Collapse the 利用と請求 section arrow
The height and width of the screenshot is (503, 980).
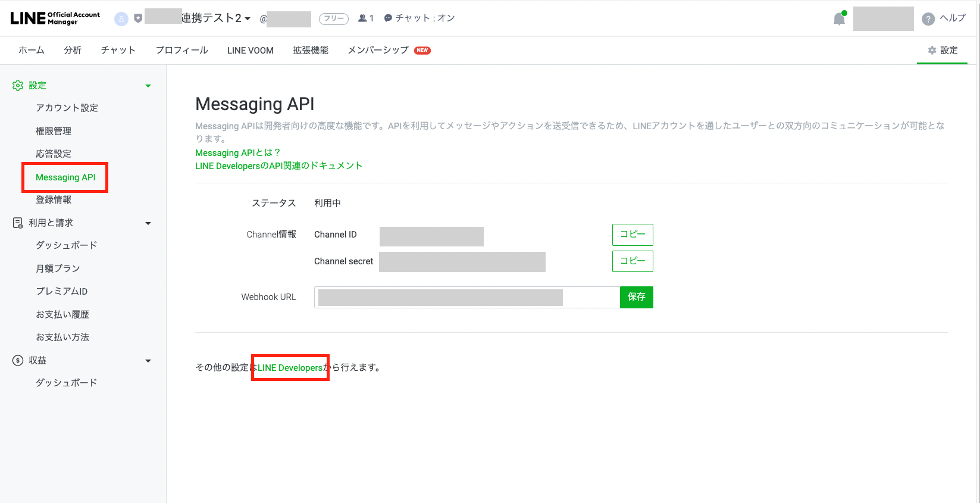click(x=148, y=223)
